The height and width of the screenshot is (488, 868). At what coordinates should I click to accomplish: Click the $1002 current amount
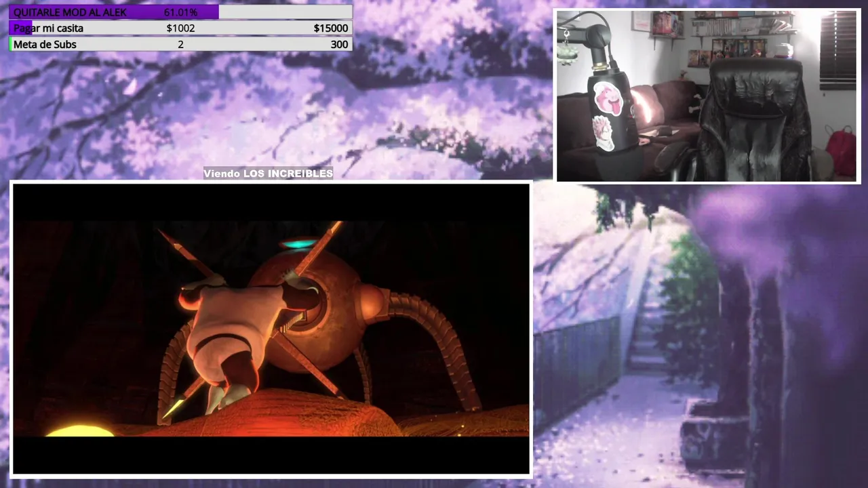coord(180,28)
